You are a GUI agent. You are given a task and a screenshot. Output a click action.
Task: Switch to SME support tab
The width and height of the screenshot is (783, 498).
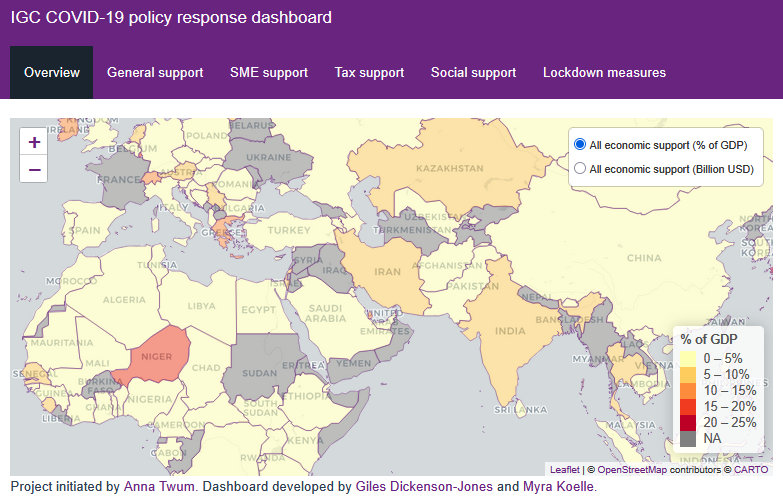tap(269, 72)
